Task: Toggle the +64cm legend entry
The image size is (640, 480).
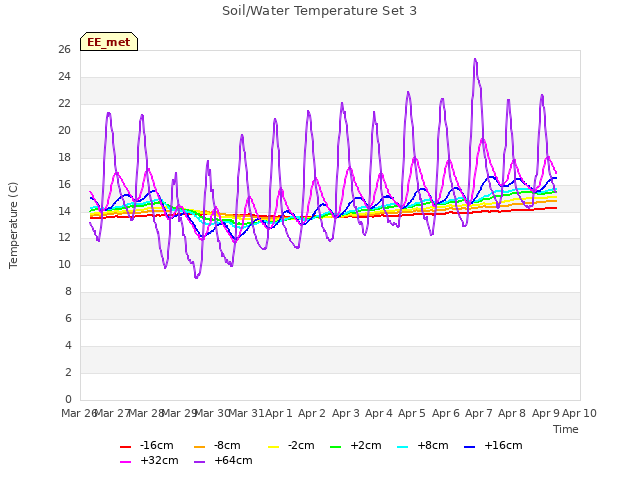Action: pos(223,460)
